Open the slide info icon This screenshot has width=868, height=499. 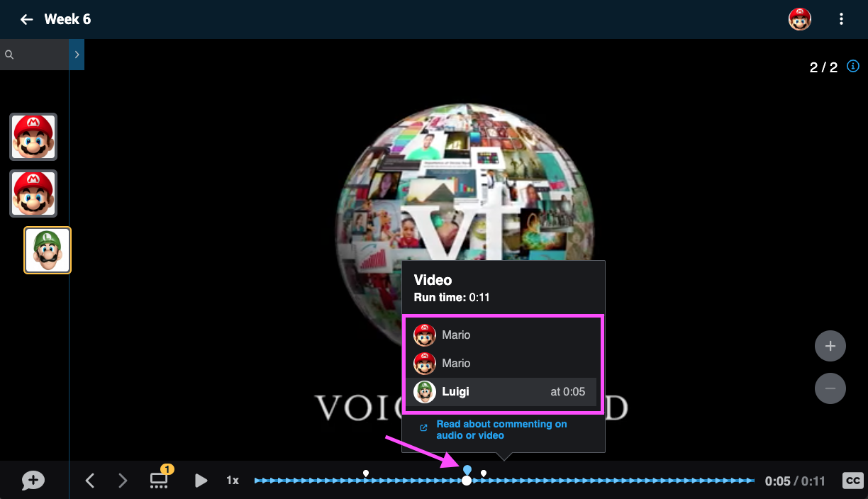pos(853,67)
